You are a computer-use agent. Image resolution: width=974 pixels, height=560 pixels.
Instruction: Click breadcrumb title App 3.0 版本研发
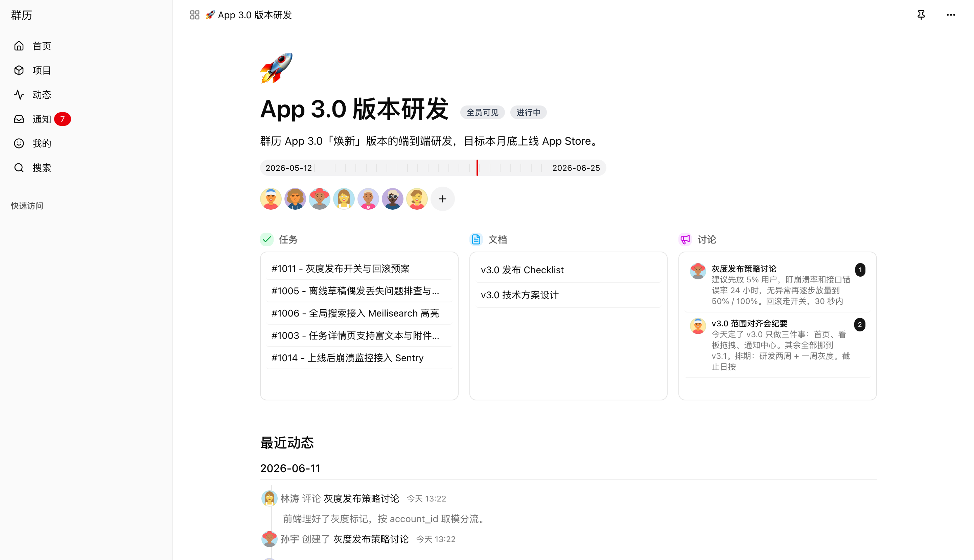(255, 15)
